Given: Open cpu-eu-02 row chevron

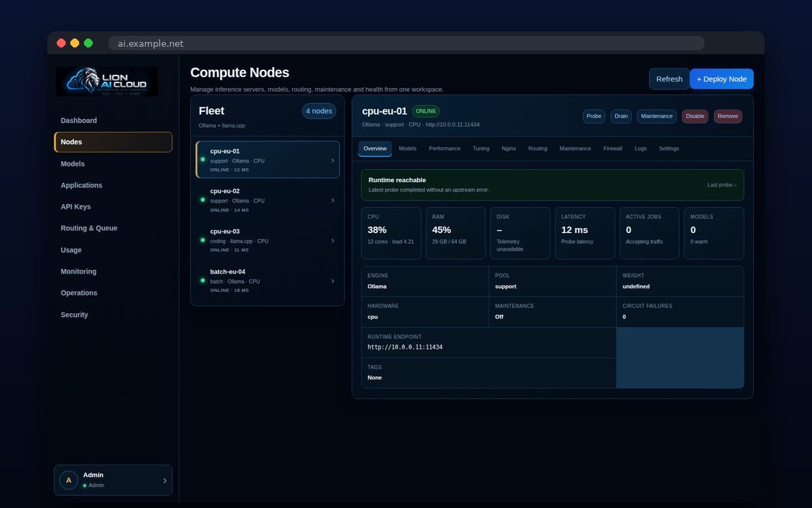Looking at the screenshot, I should click(x=332, y=200).
